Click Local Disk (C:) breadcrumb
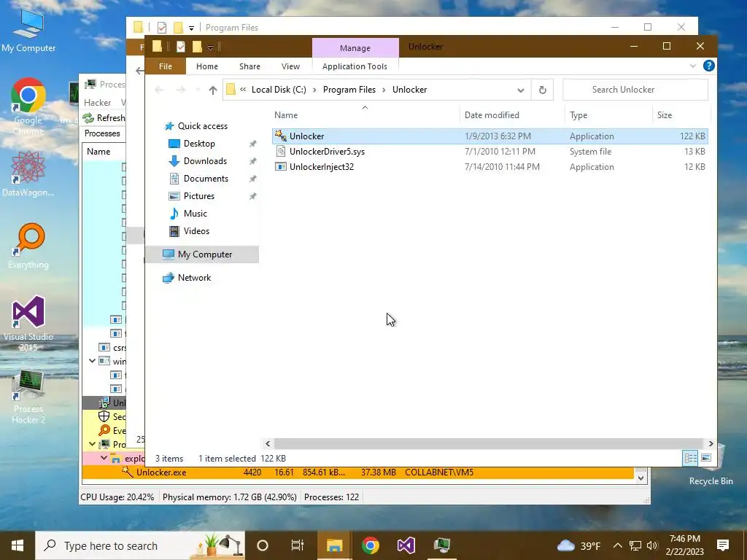The image size is (747, 560). (279, 90)
